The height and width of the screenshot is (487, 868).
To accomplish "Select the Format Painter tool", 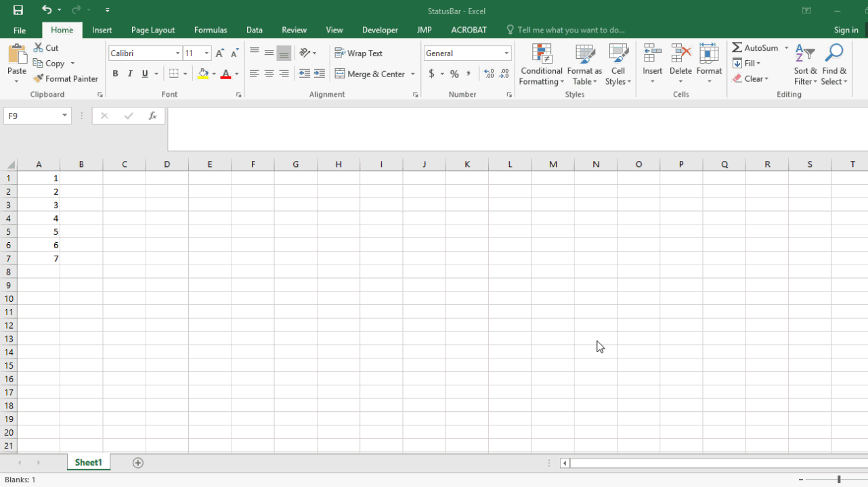I will [x=66, y=78].
